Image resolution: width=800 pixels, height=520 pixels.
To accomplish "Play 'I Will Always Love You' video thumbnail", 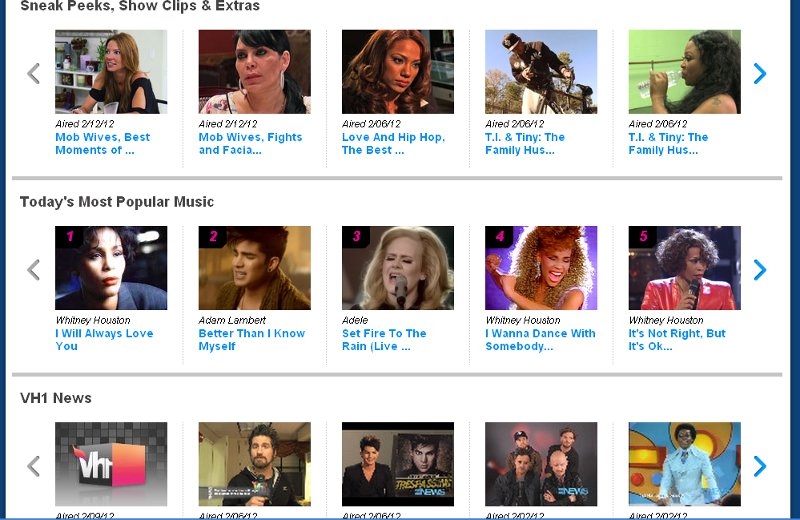I will [111, 268].
